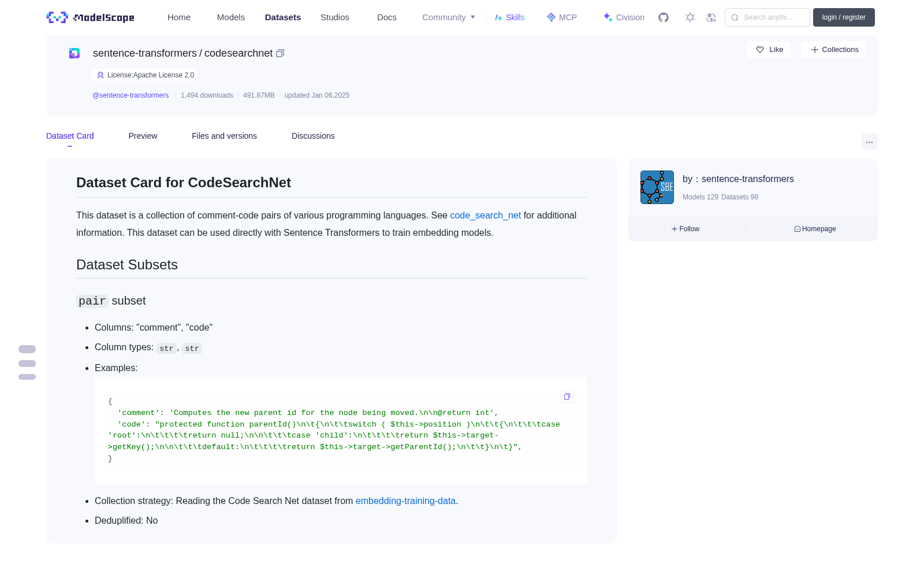Switch language with the translate icon

click(711, 17)
